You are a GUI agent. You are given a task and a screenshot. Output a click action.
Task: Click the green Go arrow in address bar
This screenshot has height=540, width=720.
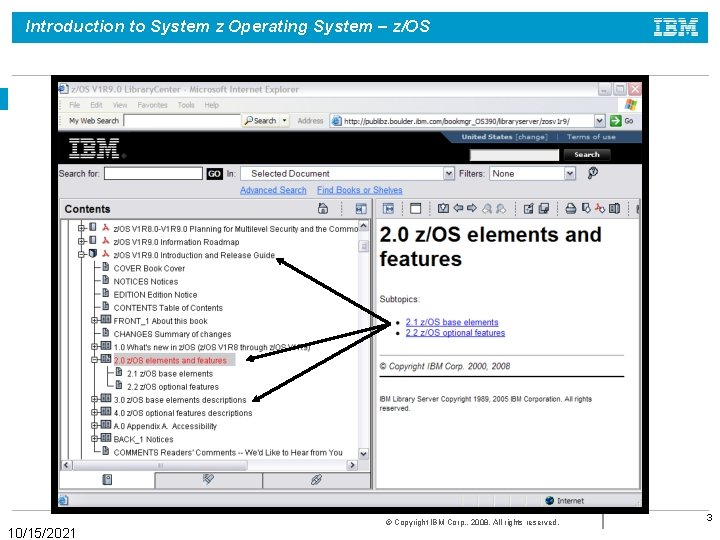point(615,121)
